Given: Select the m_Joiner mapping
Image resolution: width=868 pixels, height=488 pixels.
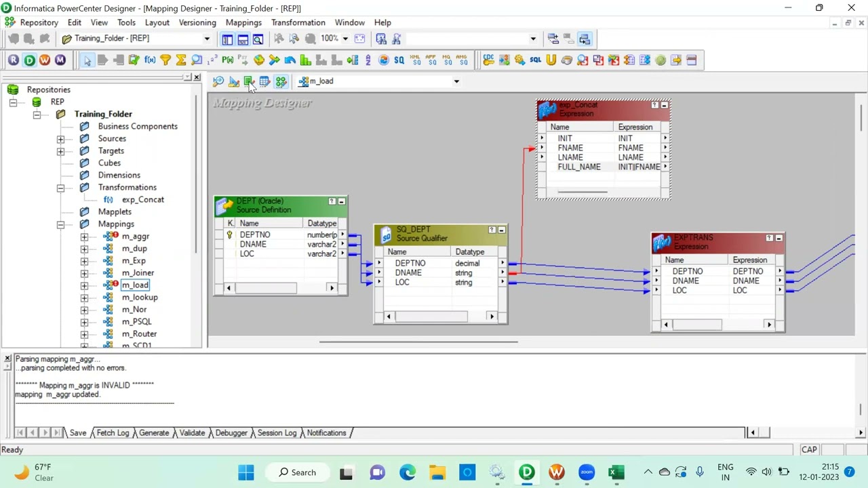Looking at the screenshot, I should coord(138,273).
